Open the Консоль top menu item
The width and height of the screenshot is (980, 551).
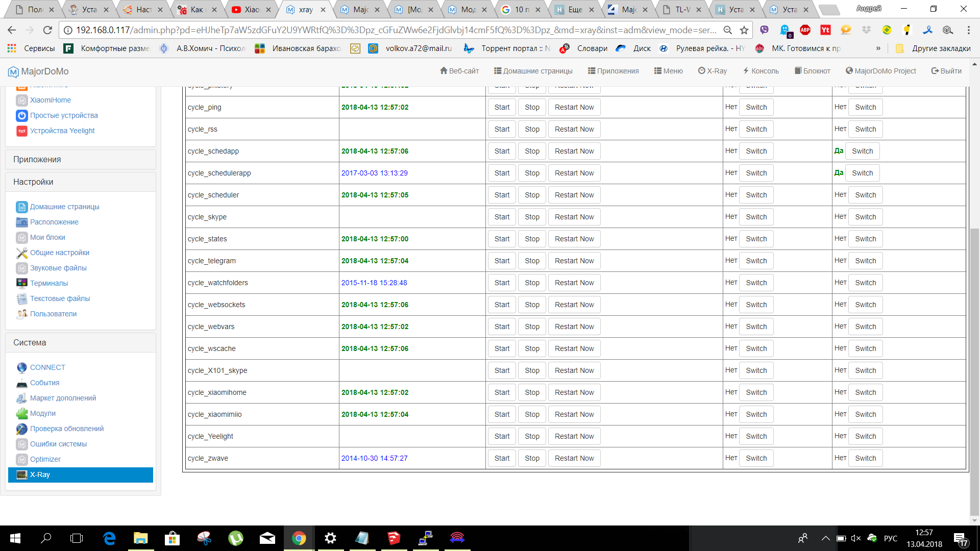coord(761,71)
